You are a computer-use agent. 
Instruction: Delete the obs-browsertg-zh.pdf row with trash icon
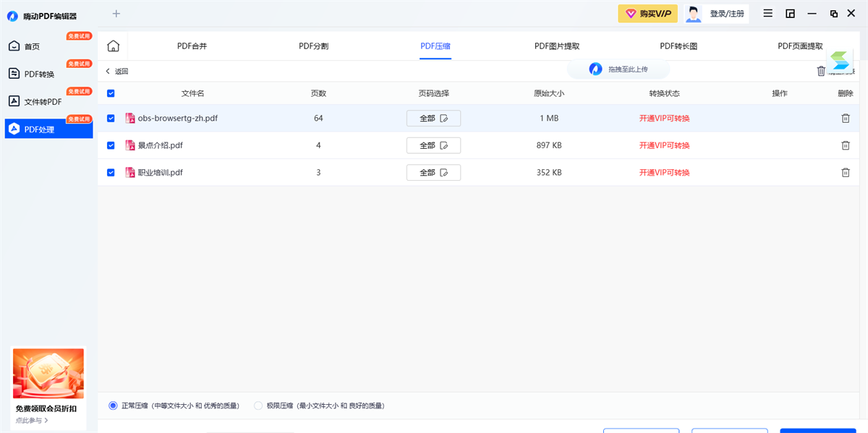(846, 118)
